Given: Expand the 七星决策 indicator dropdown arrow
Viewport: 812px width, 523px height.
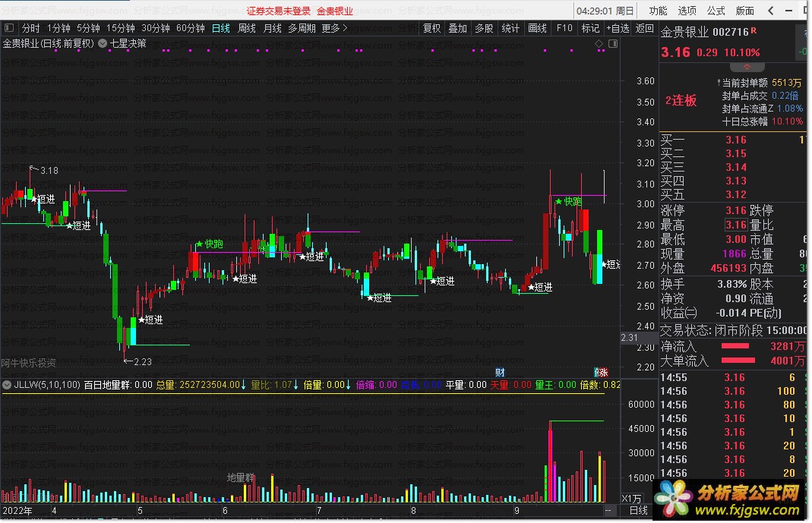Looking at the screenshot, I should [103, 43].
